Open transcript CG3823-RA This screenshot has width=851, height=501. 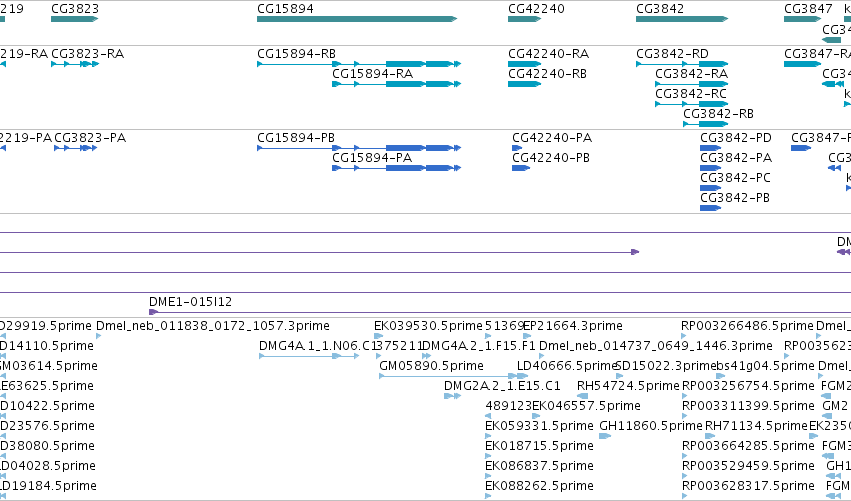point(75,64)
